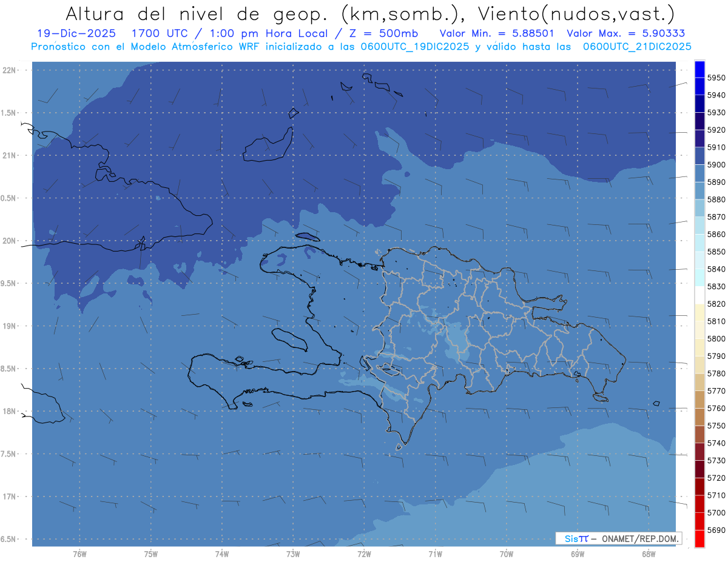Pick the colorbar swatch between 5900 and 5890
728x562 pixels.
click(x=699, y=173)
